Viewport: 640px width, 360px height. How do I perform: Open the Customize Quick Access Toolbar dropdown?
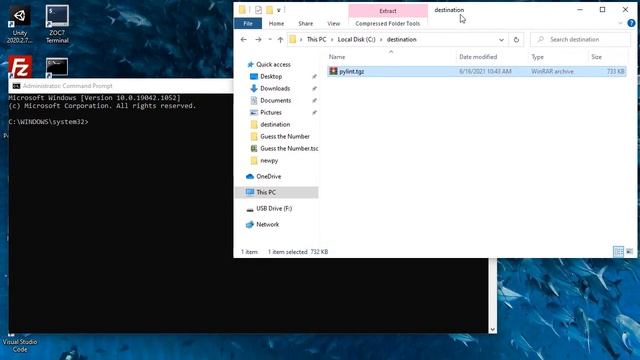[279, 10]
